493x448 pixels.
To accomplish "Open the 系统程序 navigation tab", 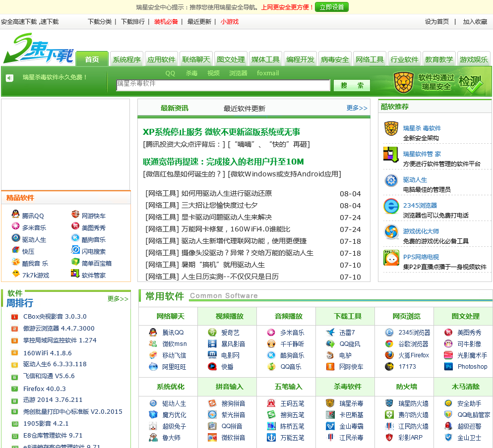I will coord(126,59).
